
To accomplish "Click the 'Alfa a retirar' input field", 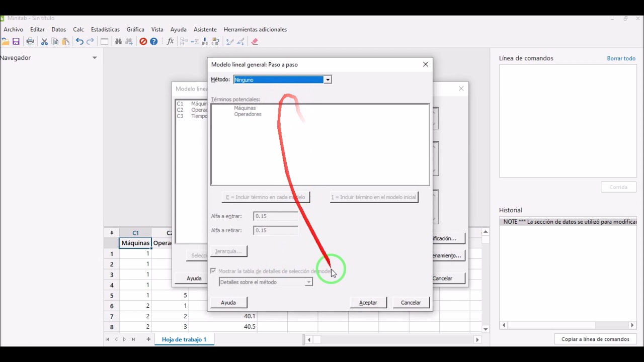I will pyautogui.click(x=276, y=230).
